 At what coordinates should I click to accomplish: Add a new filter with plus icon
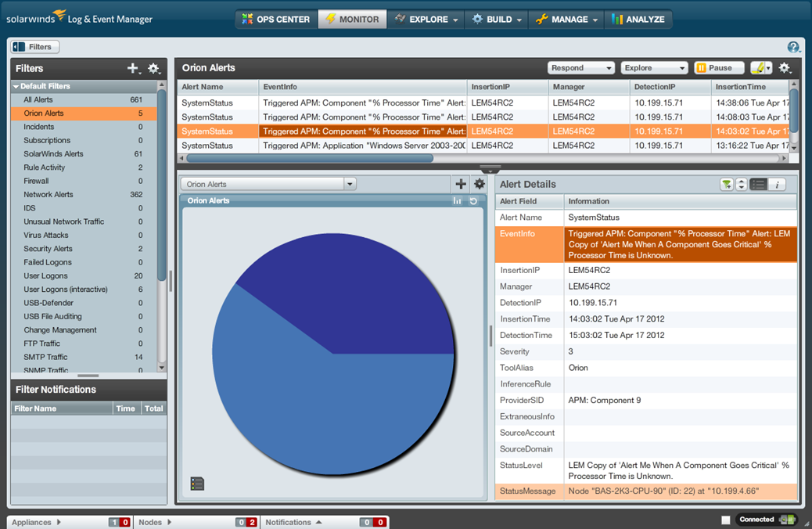[133, 68]
